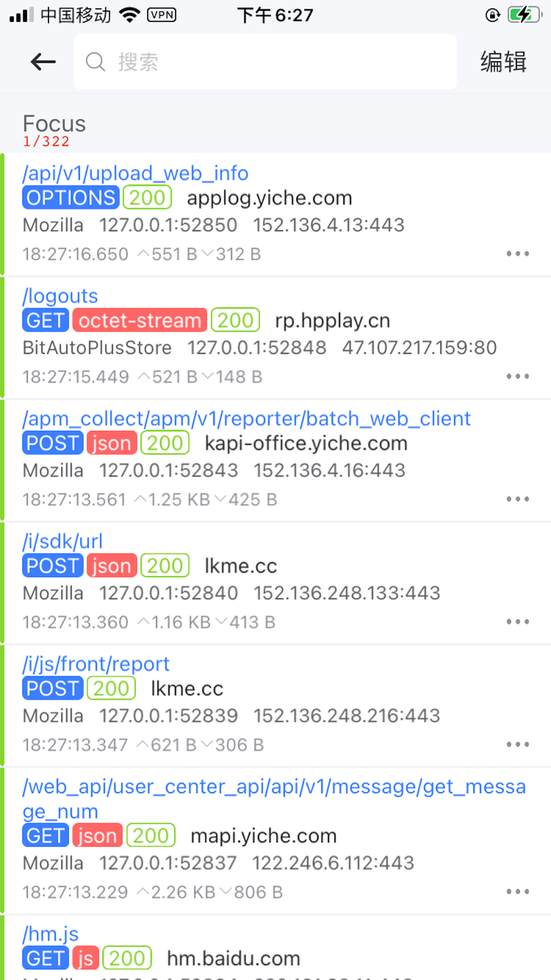Open the /i/sdk/url request
This screenshot has height=980, width=551.
tap(275, 583)
